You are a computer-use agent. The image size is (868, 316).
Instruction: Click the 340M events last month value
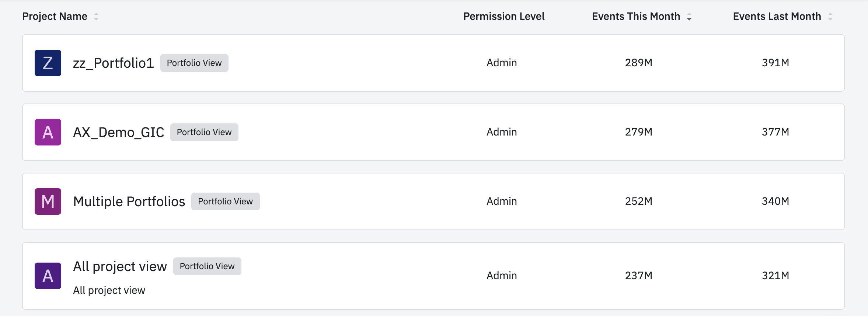pyautogui.click(x=775, y=201)
